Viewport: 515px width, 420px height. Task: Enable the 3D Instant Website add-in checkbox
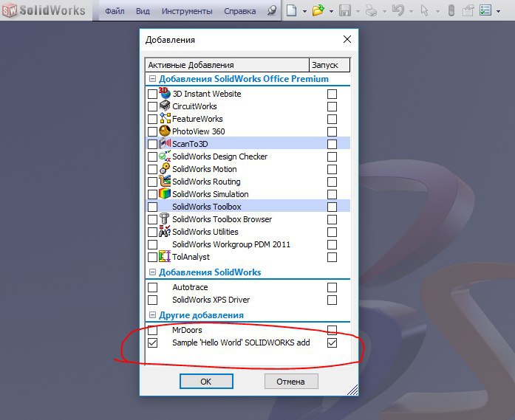[x=152, y=94]
